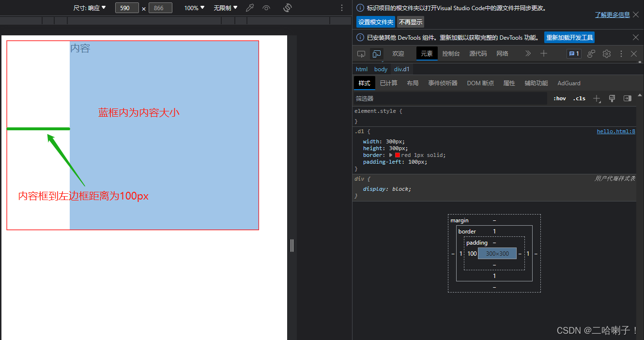The image size is (644, 340).
Task: Dismiss the root folder notification
Action: (636, 15)
